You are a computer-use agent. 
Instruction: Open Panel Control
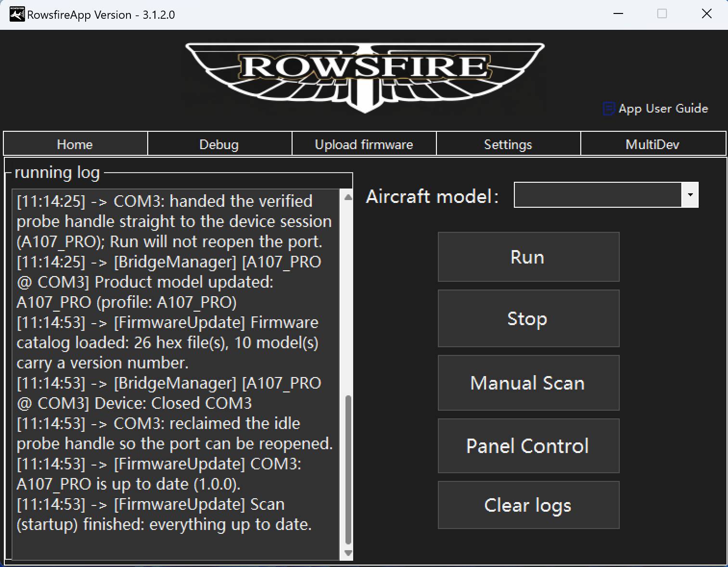click(x=528, y=446)
